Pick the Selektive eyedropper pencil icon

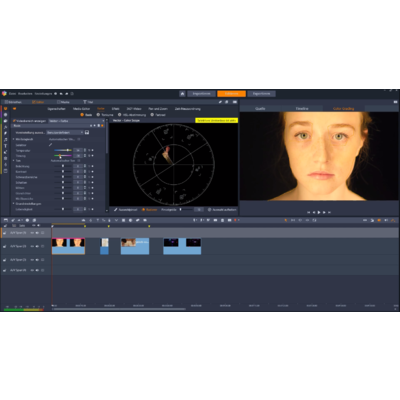tap(51, 145)
